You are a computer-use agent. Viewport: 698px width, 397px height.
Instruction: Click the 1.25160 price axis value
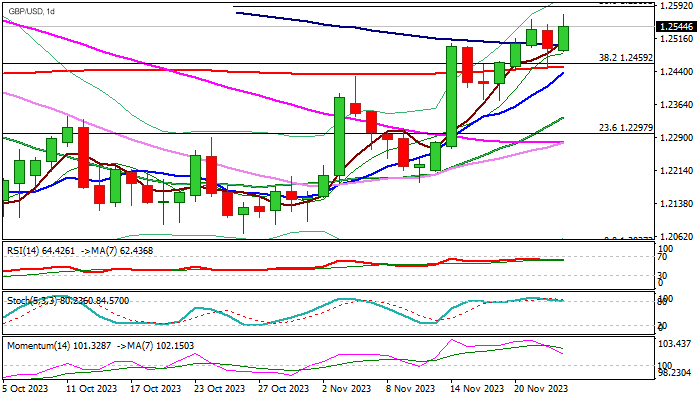point(676,39)
